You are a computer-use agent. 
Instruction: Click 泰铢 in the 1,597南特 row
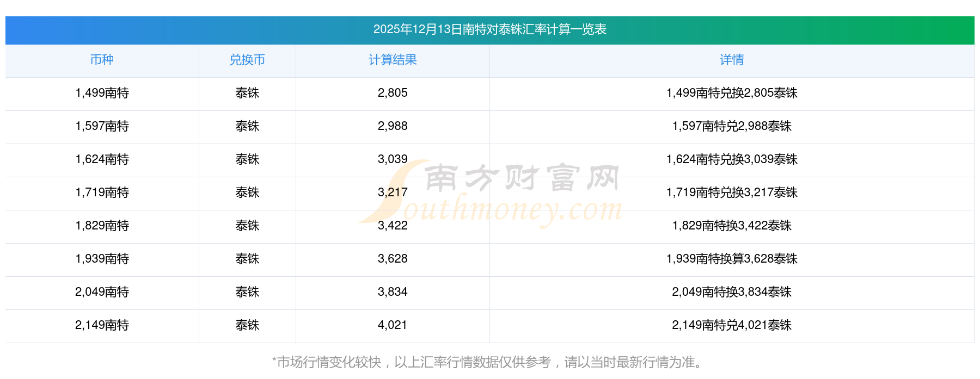pos(247,126)
